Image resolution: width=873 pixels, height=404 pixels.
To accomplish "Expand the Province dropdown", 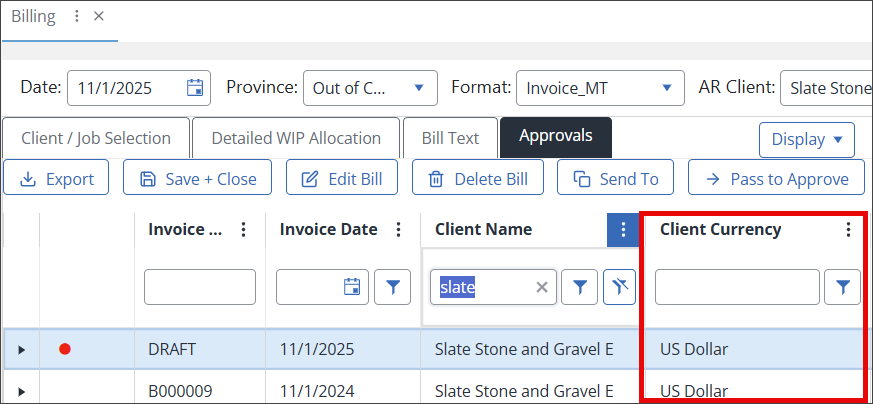I will click(418, 88).
